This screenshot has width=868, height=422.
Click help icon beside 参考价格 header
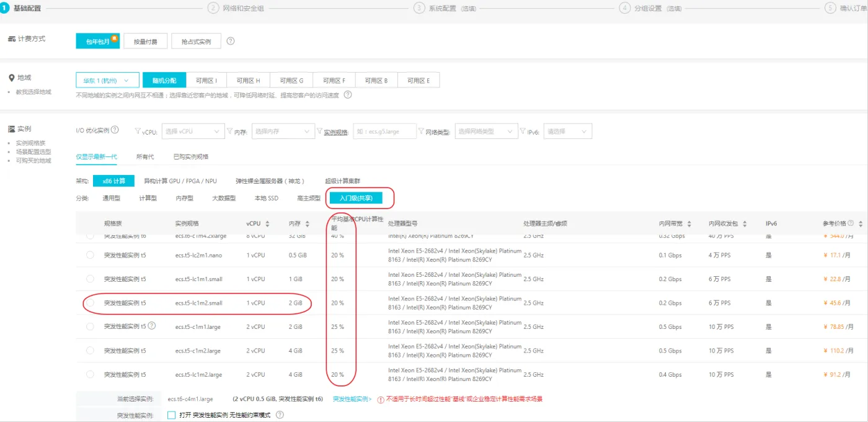click(x=851, y=223)
